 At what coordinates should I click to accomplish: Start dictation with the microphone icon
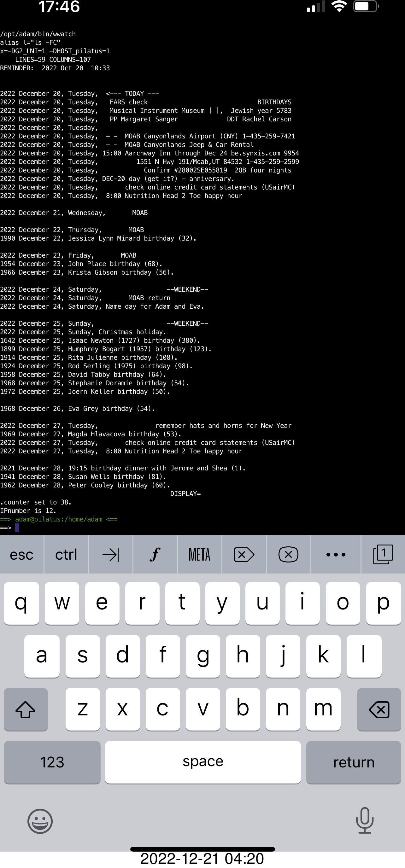point(365,820)
